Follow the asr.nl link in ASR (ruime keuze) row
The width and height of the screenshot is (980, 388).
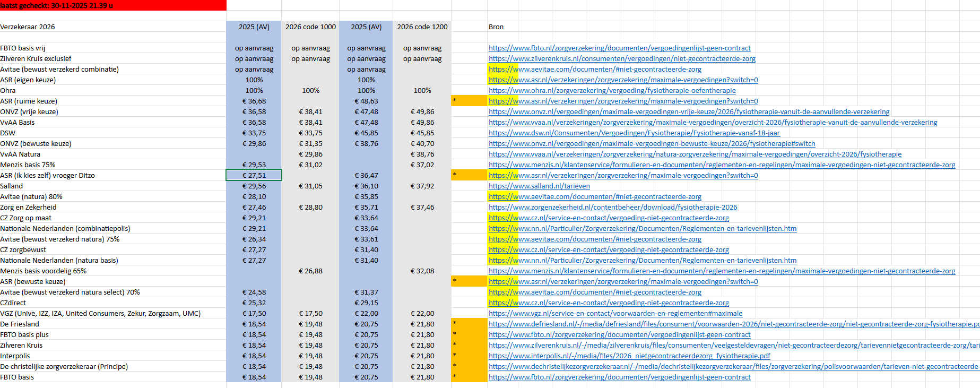tap(623, 101)
